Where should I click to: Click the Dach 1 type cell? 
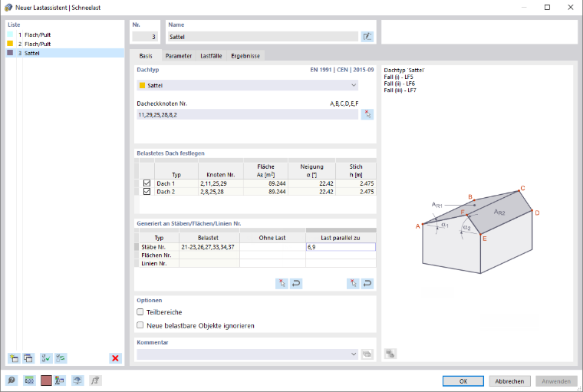click(176, 183)
